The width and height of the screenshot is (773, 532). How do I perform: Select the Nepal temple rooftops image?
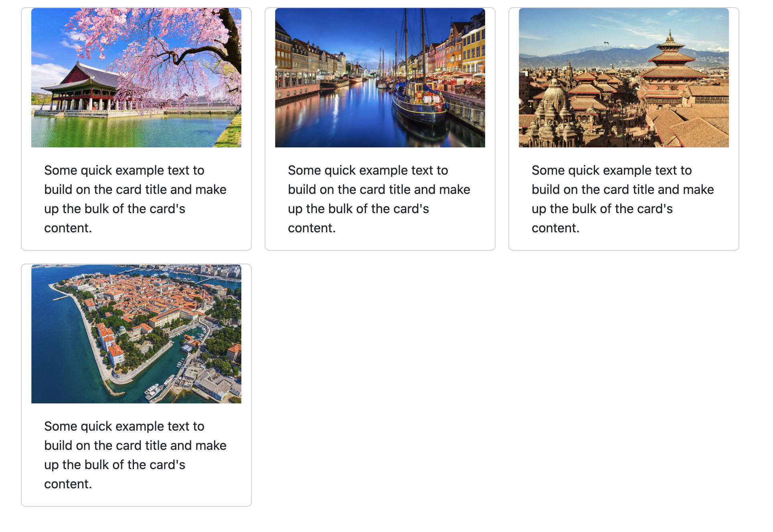click(x=623, y=78)
